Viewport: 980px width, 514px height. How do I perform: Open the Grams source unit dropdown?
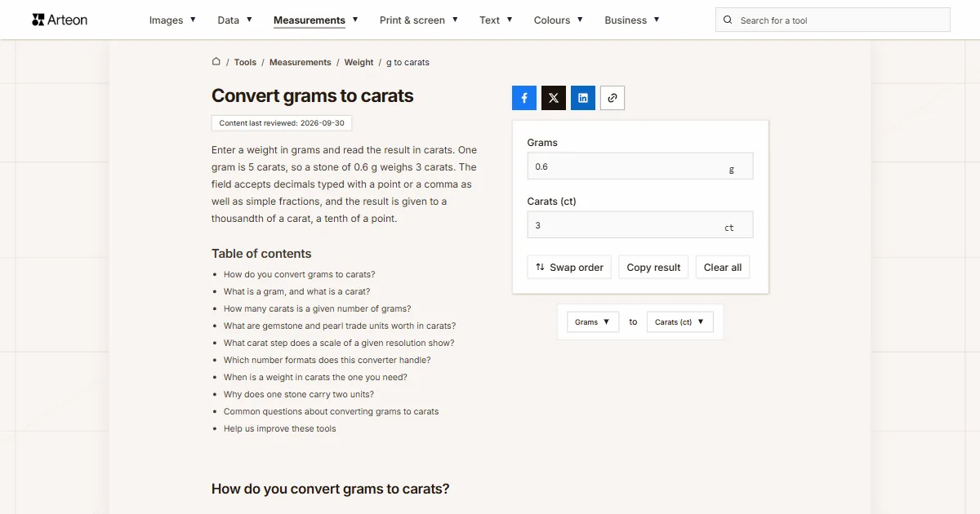pos(593,322)
